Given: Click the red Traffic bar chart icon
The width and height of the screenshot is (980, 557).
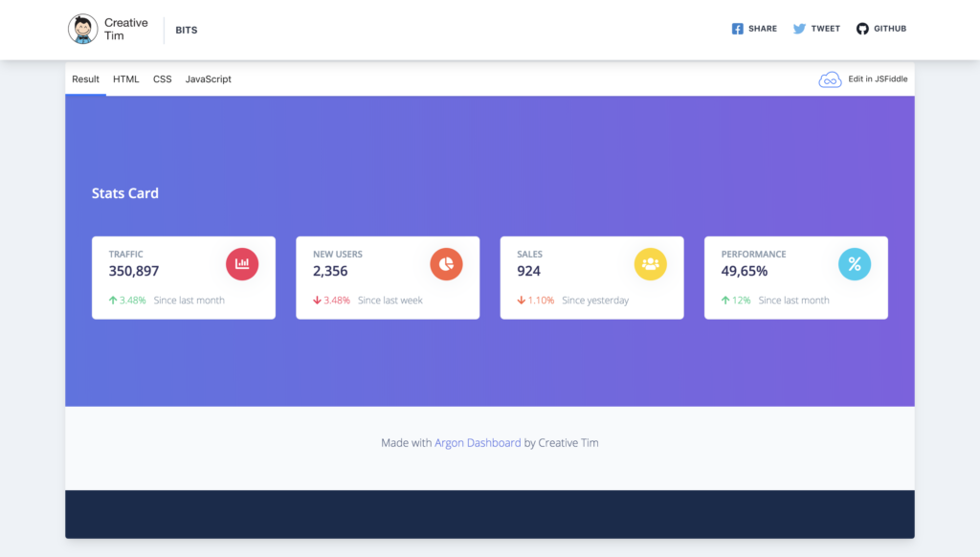Looking at the screenshot, I should (242, 264).
